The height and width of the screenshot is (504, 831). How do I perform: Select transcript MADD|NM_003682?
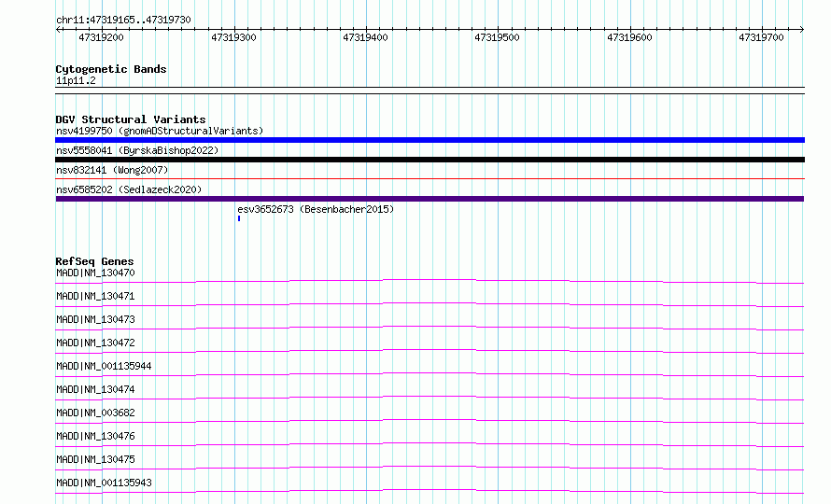tap(95, 413)
